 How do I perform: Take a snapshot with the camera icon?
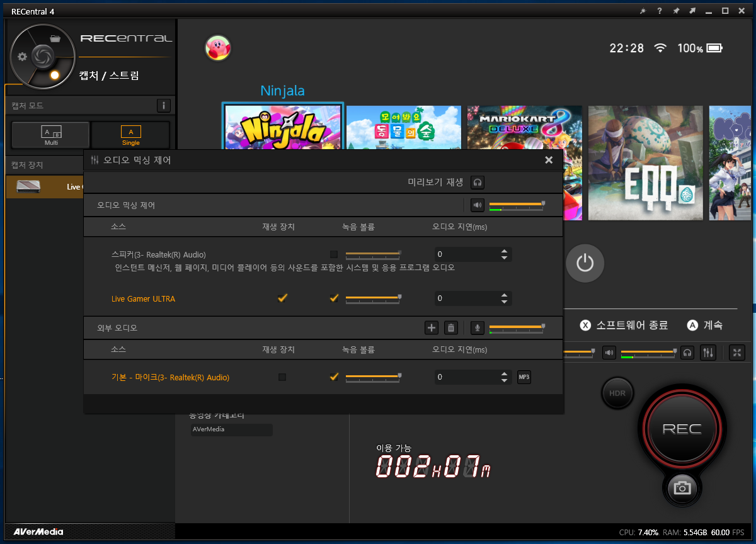click(x=681, y=488)
